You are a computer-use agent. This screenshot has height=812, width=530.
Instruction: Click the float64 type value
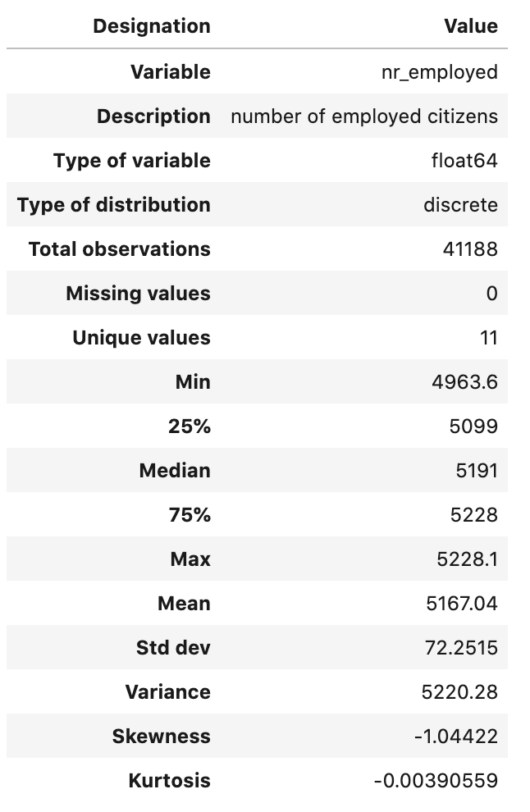(x=464, y=161)
